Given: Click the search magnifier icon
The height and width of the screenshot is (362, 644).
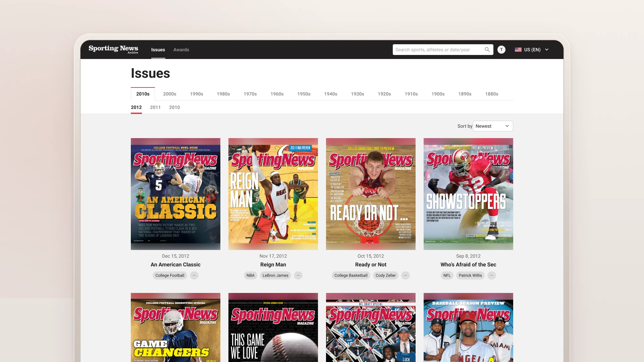Looking at the screenshot, I should coord(487,50).
